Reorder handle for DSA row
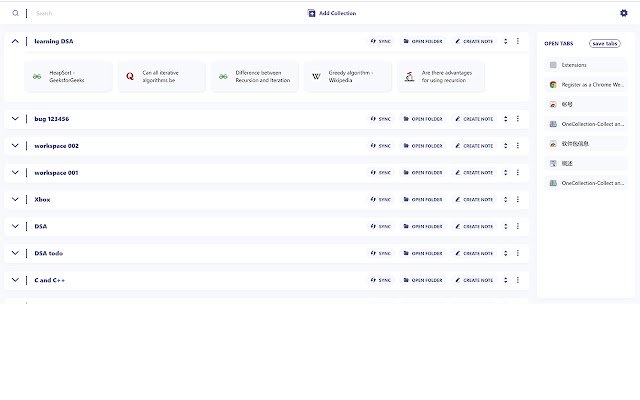The width and height of the screenshot is (640, 400). click(505, 226)
